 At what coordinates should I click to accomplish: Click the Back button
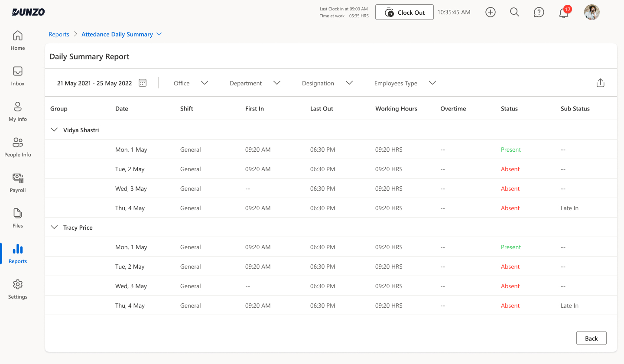point(591,338)
